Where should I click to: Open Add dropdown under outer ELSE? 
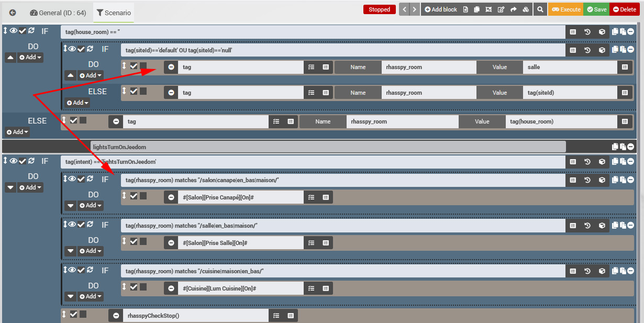click(17, 132)
